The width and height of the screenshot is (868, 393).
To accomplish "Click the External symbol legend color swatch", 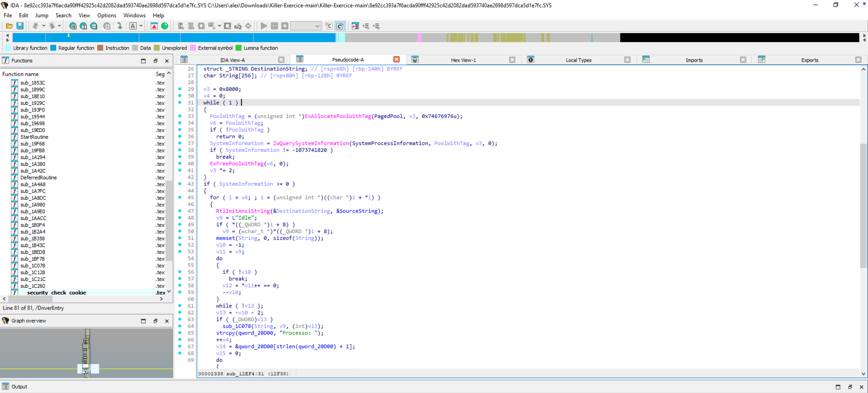I will tap(193, 48).
